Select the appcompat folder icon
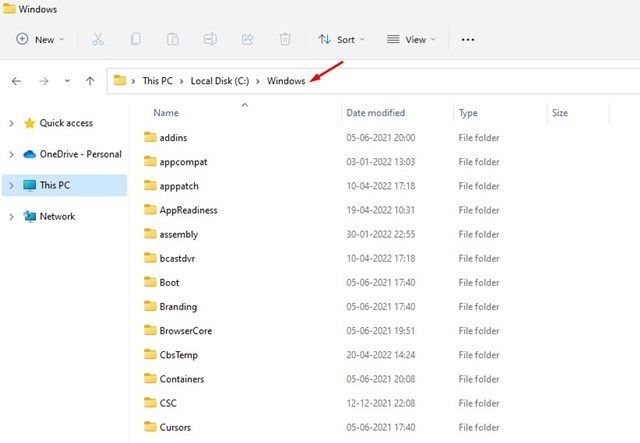Viewport: 640px width, 443px height. pos(150,161)
